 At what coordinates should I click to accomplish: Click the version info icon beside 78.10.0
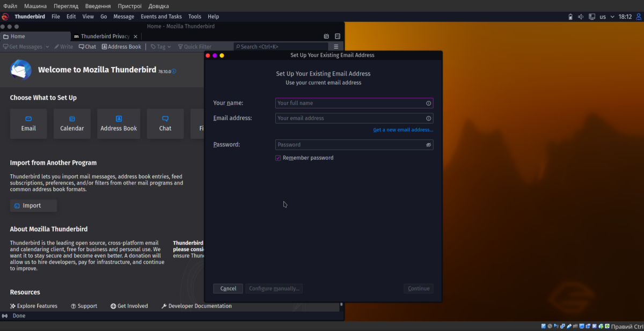[174, 71]
